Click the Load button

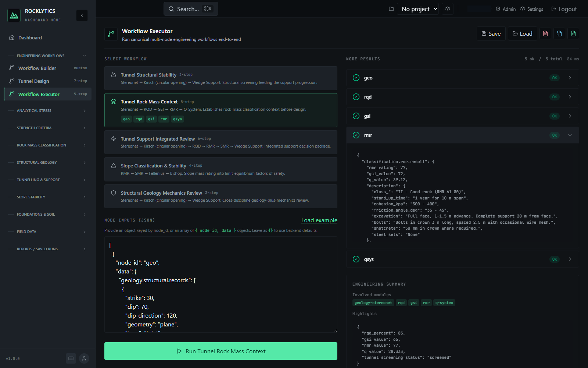click(523, 33)
